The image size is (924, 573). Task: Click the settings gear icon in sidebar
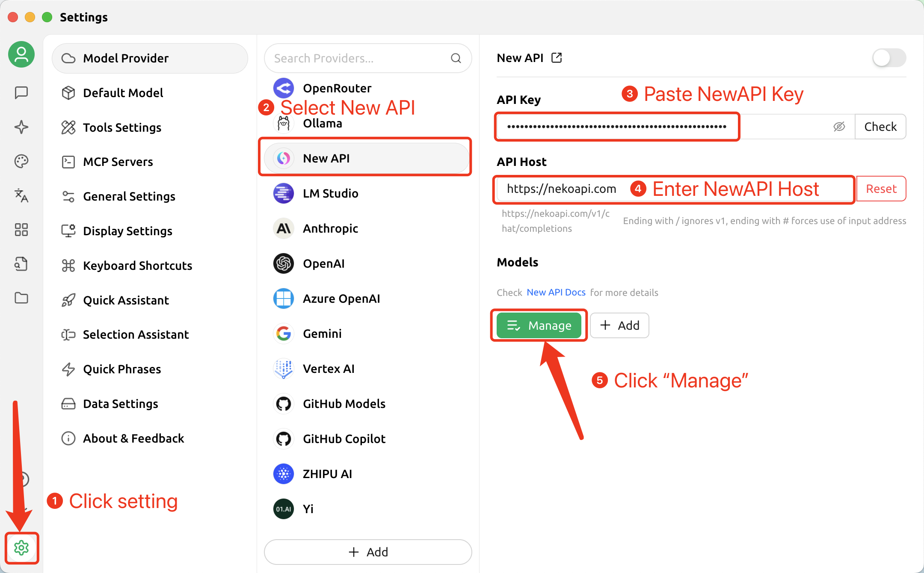tap(21, 548)
